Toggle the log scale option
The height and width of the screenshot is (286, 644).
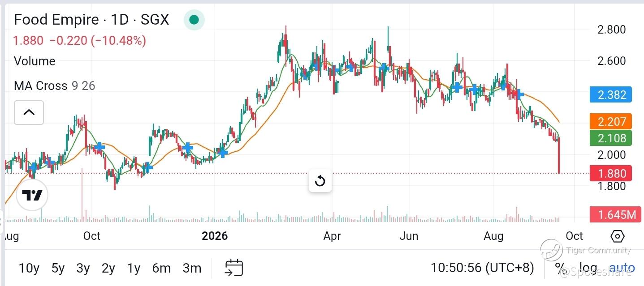(588, 268)
